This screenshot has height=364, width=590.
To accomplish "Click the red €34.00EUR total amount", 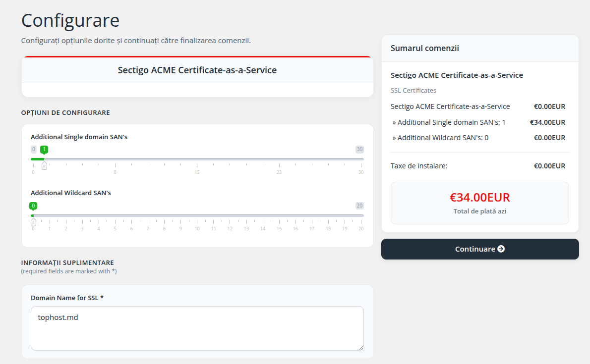I will pyautogui.click(x=480, y=198).
